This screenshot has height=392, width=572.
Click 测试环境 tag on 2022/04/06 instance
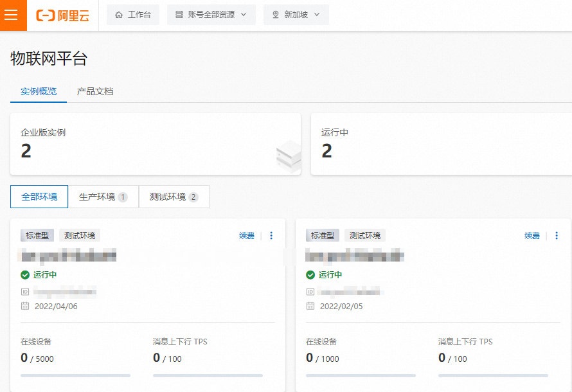(x=80, y=236)
